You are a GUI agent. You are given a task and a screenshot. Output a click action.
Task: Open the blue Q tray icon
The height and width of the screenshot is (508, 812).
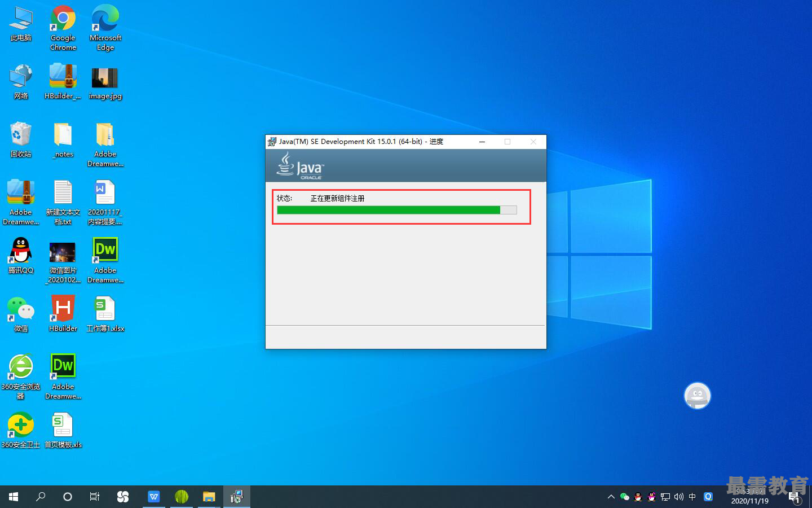click(708, 497)
